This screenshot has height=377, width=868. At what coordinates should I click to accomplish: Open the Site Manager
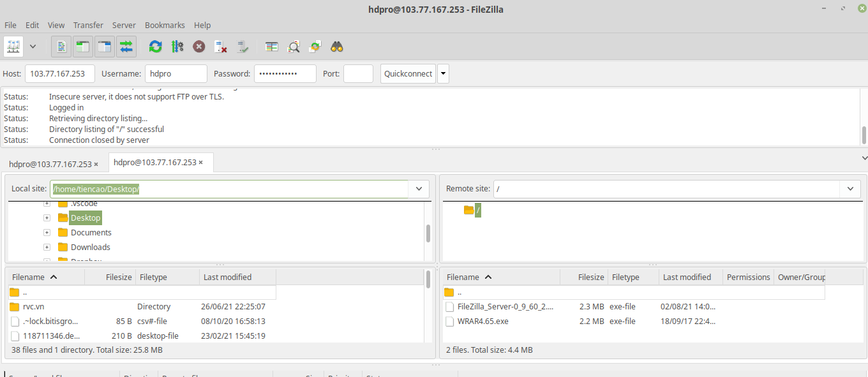tap(14, 47)
